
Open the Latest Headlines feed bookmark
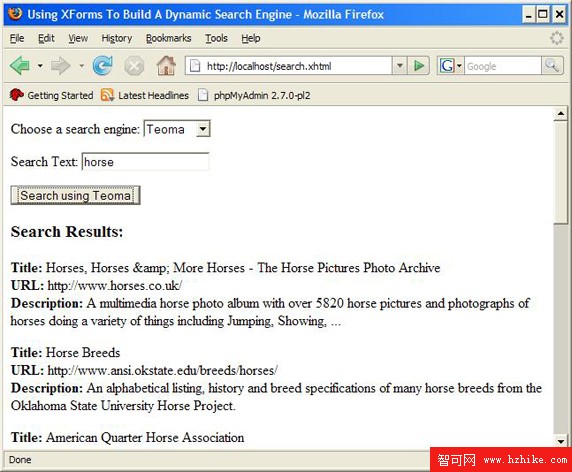pos(145,95)
